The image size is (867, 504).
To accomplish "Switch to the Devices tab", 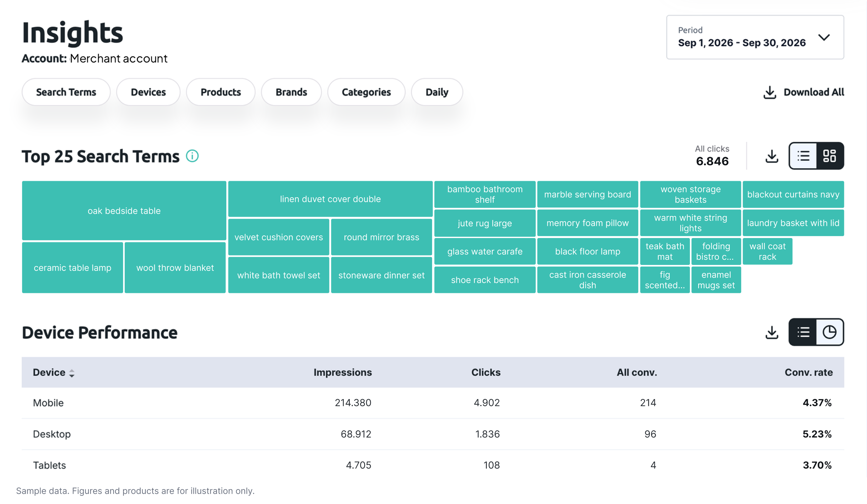I will pos(148,92).
